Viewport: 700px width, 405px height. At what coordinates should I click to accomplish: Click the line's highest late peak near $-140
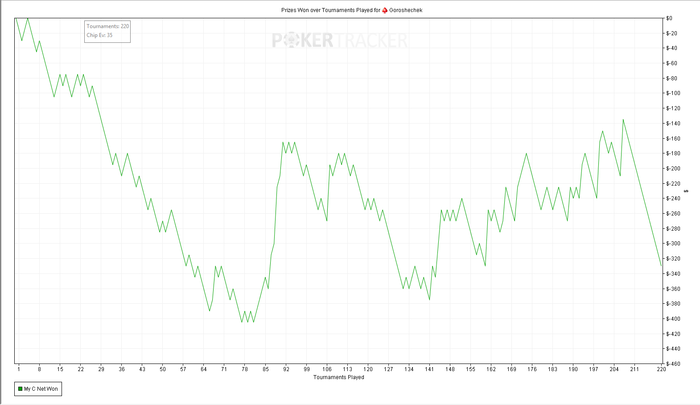(x=623, y=120)
